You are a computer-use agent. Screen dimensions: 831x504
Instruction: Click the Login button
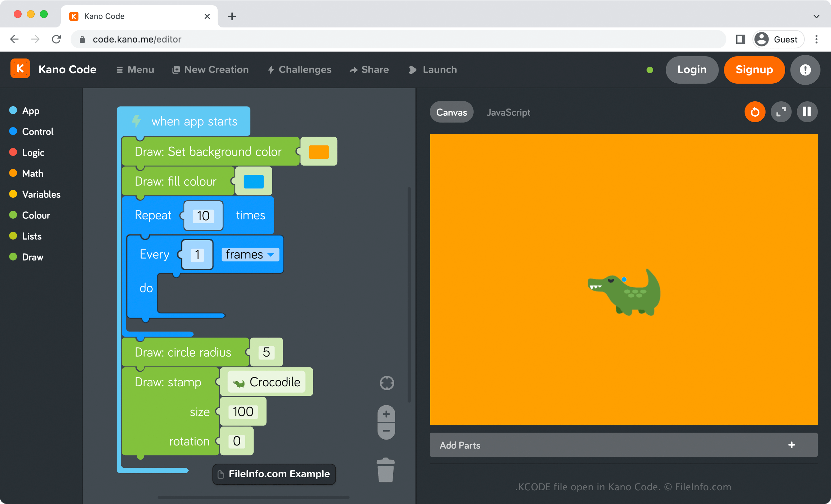click(x=691, y=70)
